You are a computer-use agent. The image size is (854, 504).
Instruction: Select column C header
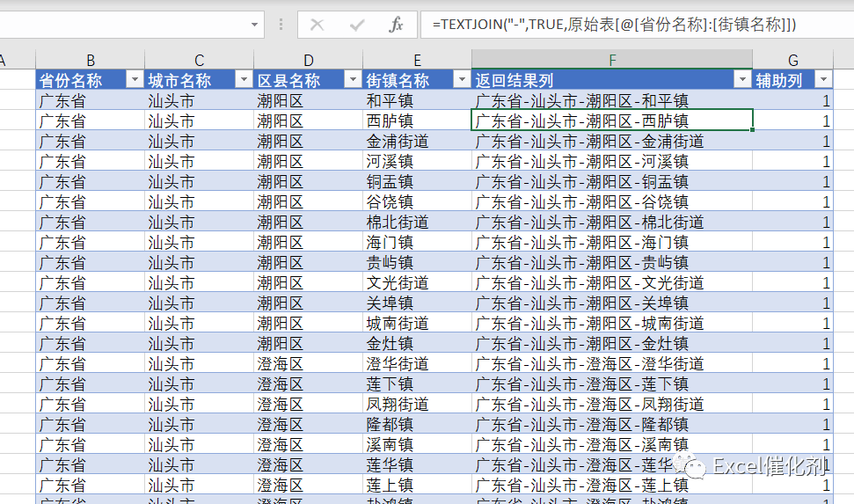tap(200, 60)
